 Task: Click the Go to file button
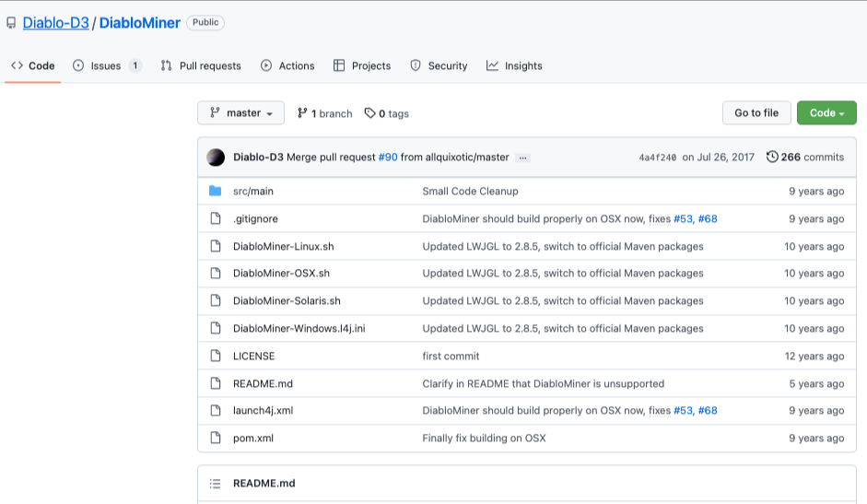pos(756,112)
